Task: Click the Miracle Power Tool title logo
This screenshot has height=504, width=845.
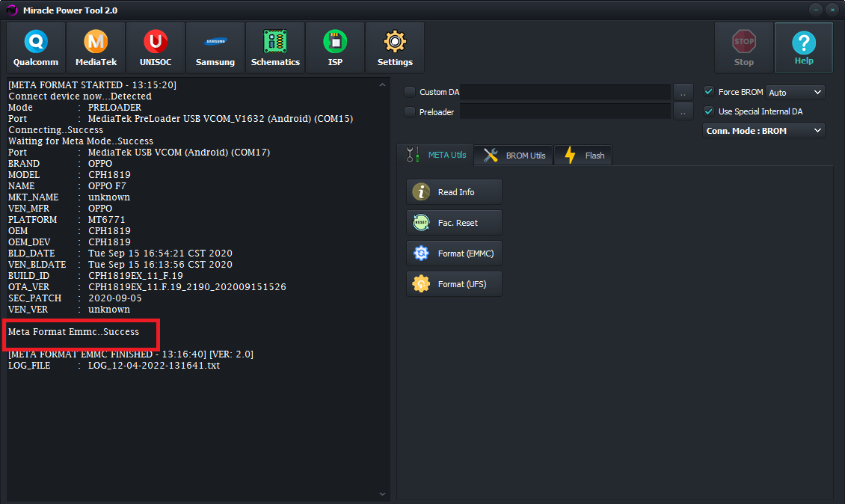Action: coord(12,10)
